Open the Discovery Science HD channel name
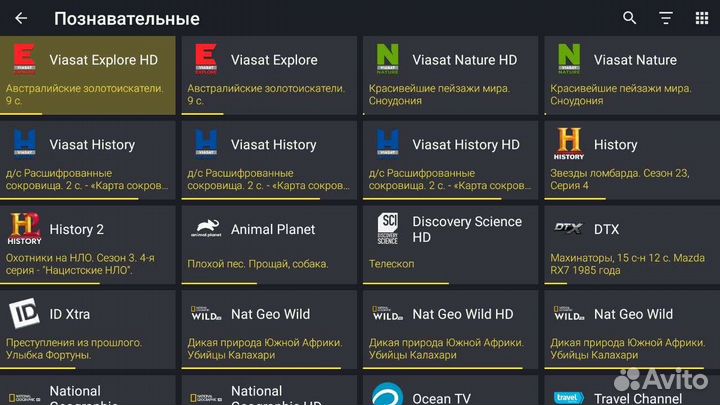Image resolution: width=720 pixels, height=405 pixels. coord(467,229)
